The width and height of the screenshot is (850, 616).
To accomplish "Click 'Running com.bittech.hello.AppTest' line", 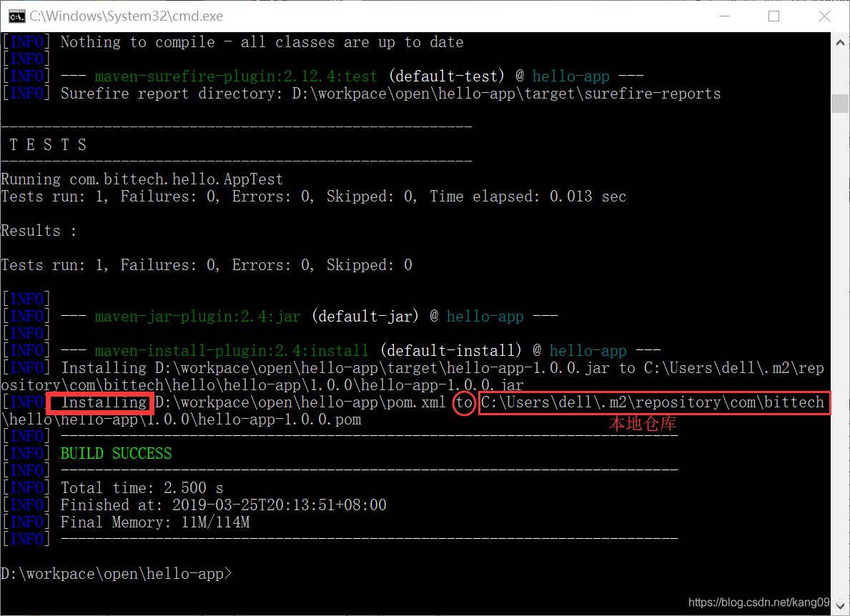I will 142,179.
